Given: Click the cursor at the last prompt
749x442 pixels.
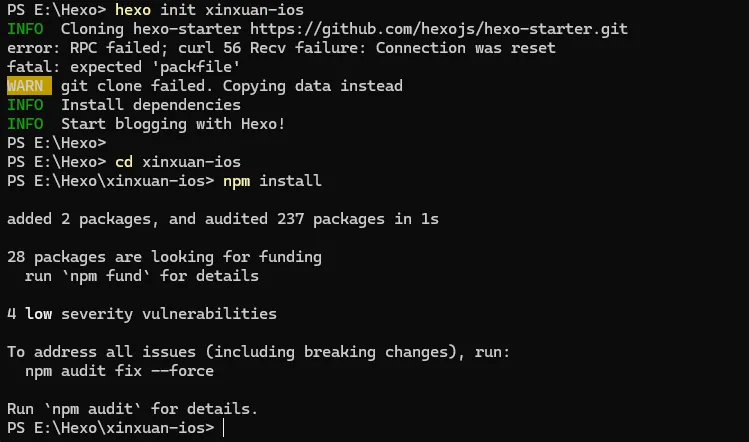Looking at the screenshot, I should click(224, 427).
